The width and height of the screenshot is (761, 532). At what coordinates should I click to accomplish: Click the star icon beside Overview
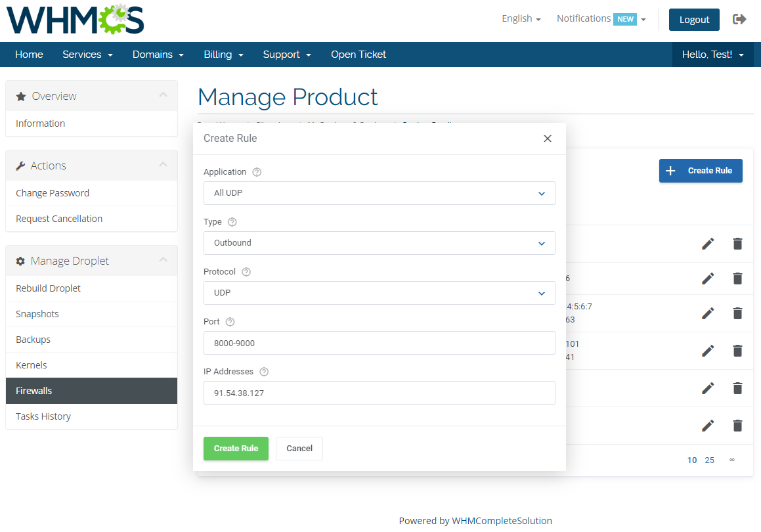(x=20, y=95)
